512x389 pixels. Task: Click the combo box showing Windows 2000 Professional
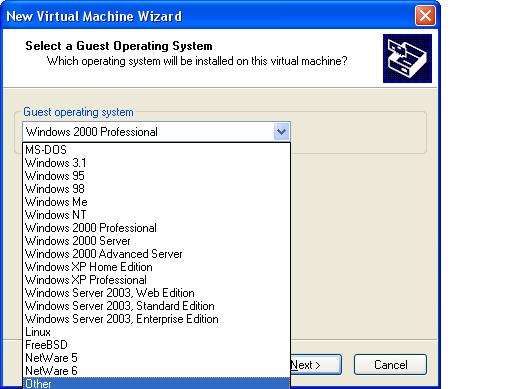click(156, 132)
